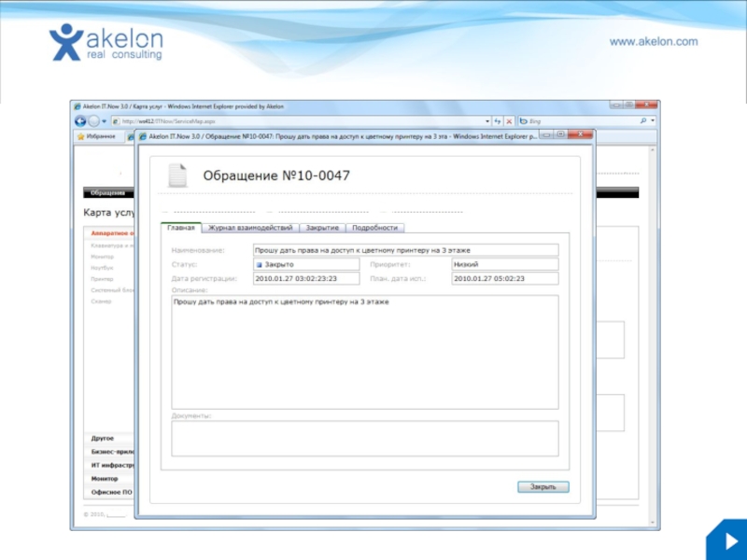This screenshot has width=747, height=560.
Task: Click the Refresh icon in background browser
Action: (x=498, y=121)
